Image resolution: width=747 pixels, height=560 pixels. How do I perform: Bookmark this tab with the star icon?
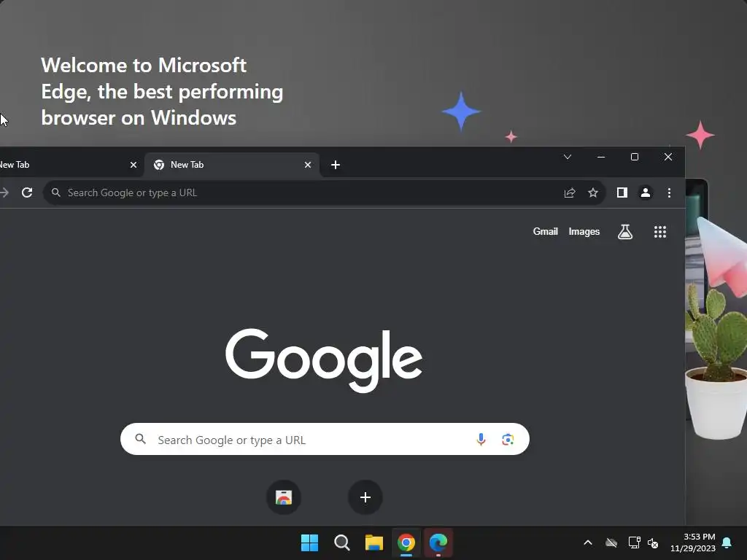(592, 192)
